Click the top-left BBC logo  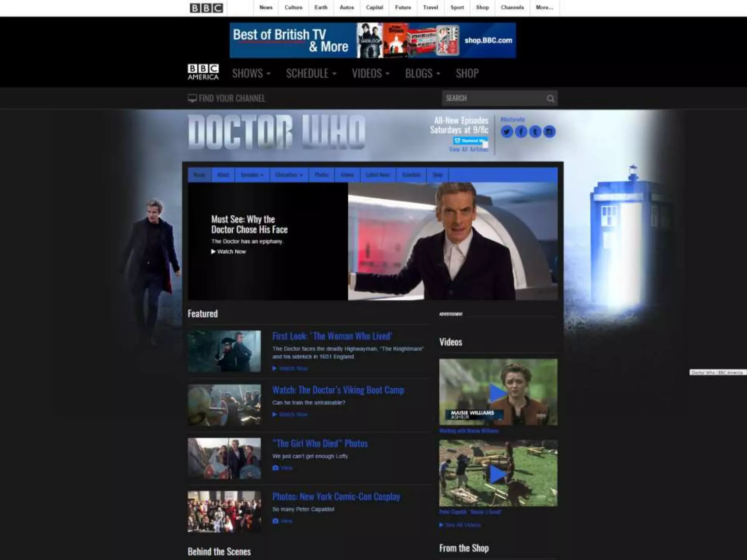point(206,8)
